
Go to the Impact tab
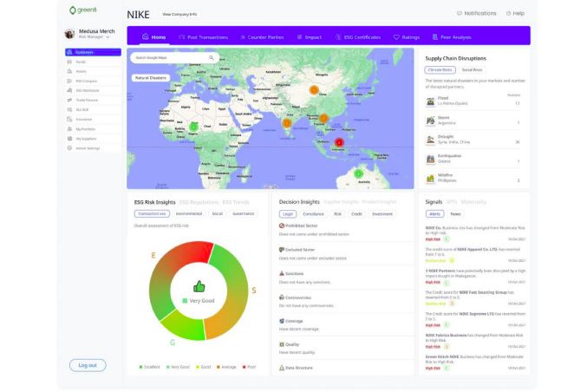[310, 37]
